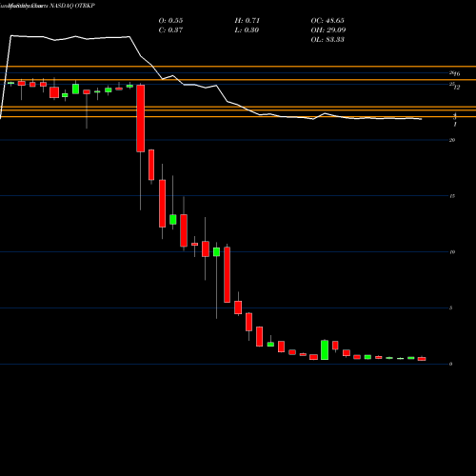The image size is (476, 476).
Task: Click the 20 price axis label
Action: (452, 140)
